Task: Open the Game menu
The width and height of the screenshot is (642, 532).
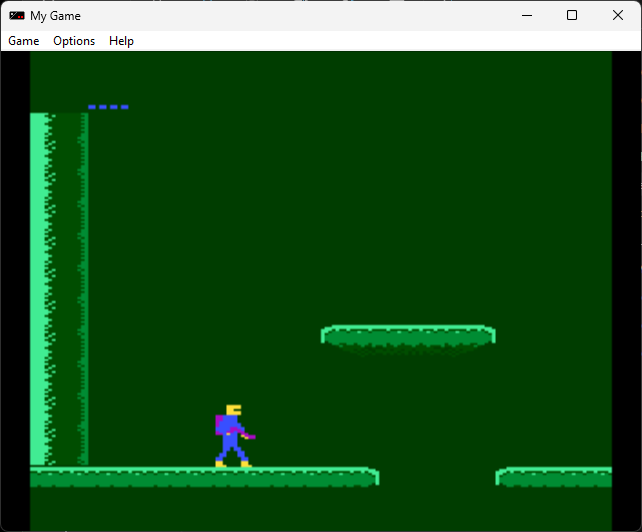Action: click(x=24, y=41)
